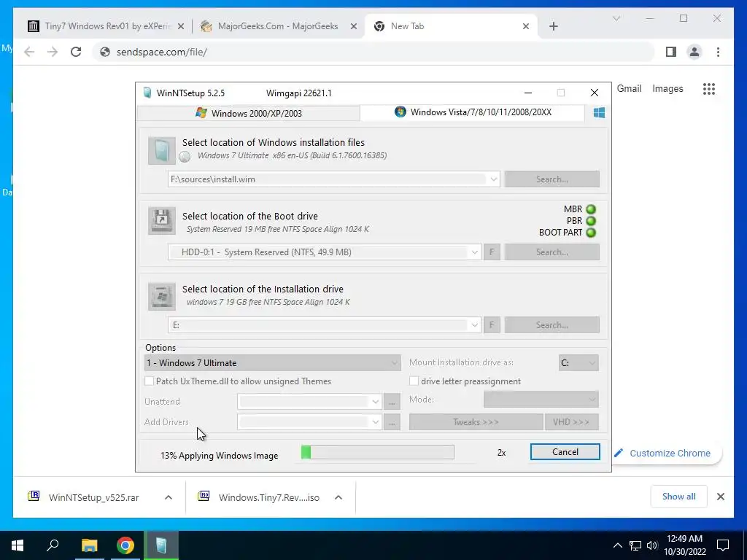This screenshot has width=747, height=560.
Task: Open Mount Installation drive C: dropdown
Action: point(578,363)
